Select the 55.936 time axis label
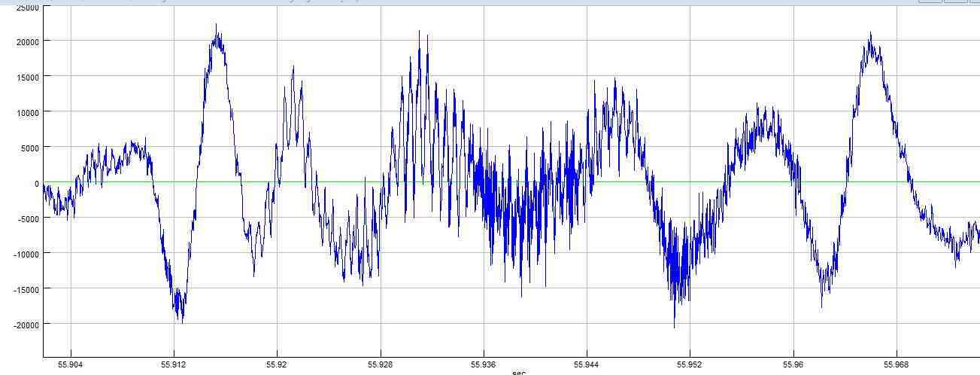 point(484,364)
